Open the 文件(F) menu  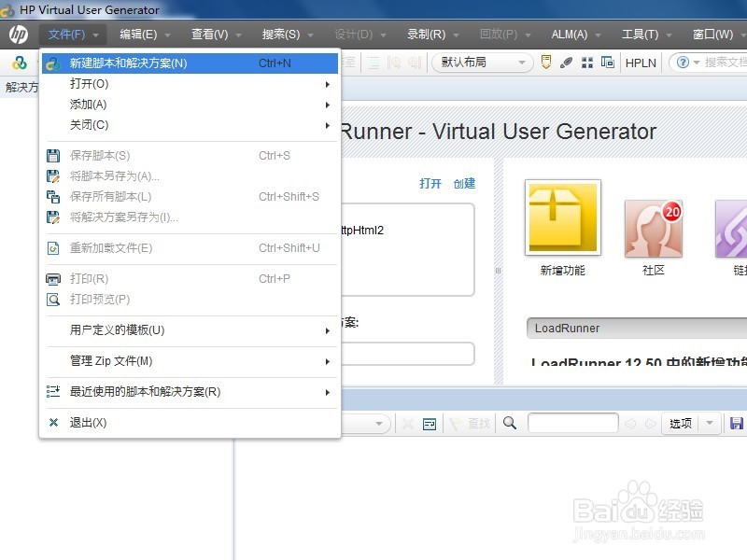pyautogui.click(x=73, y=35)
